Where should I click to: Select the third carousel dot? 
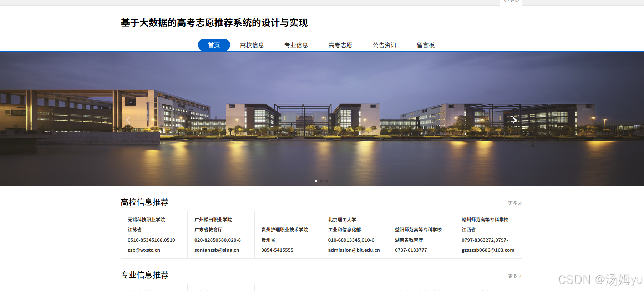click(x=326, y=181)
